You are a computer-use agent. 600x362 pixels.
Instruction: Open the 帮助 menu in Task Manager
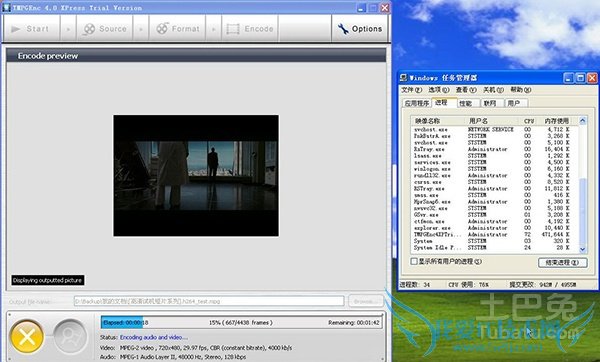(x=521, y=90)
